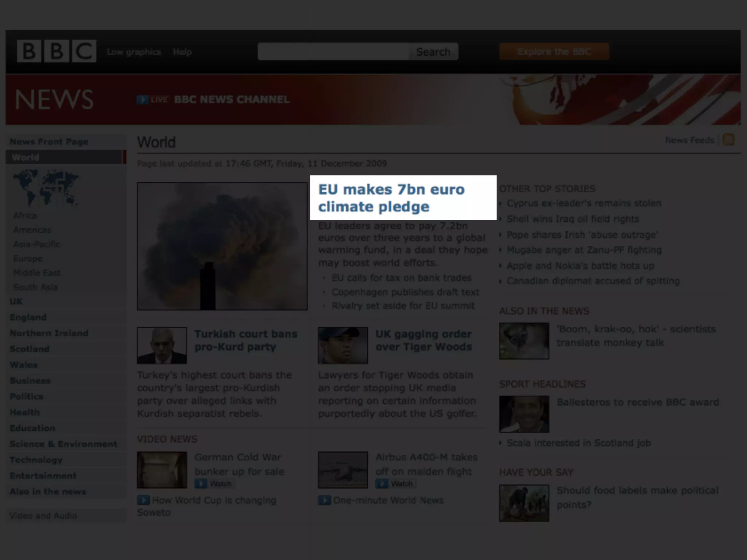747x560 pixels.
Task: Click Watch icon under Airbus A400-M story
Action: [x=382, y=484]
